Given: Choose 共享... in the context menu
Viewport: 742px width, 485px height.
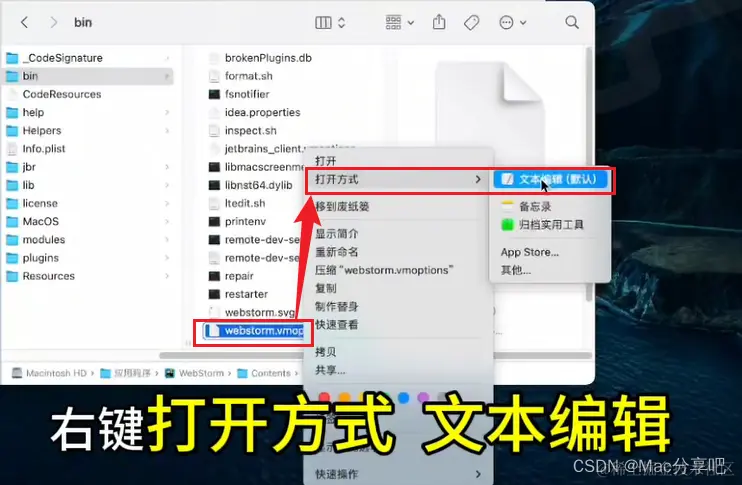Looking at the screenshot, I should [330, 370].
